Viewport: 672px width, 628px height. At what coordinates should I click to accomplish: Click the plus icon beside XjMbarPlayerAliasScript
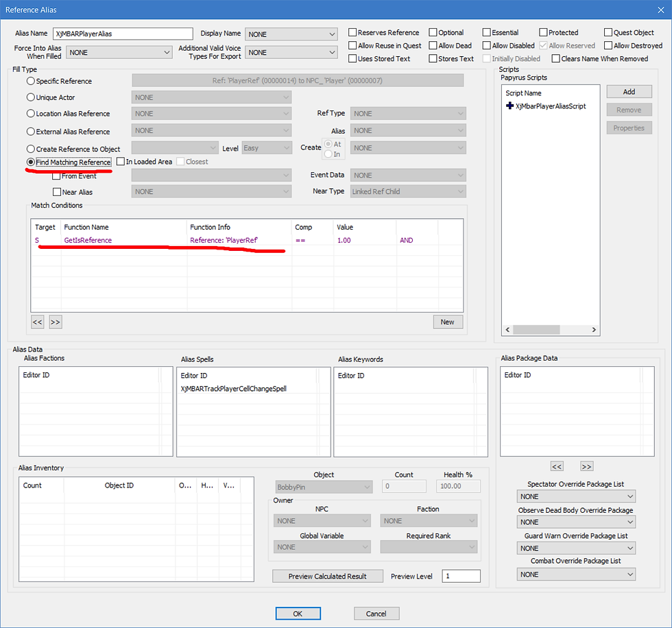(x=509, y=106)
